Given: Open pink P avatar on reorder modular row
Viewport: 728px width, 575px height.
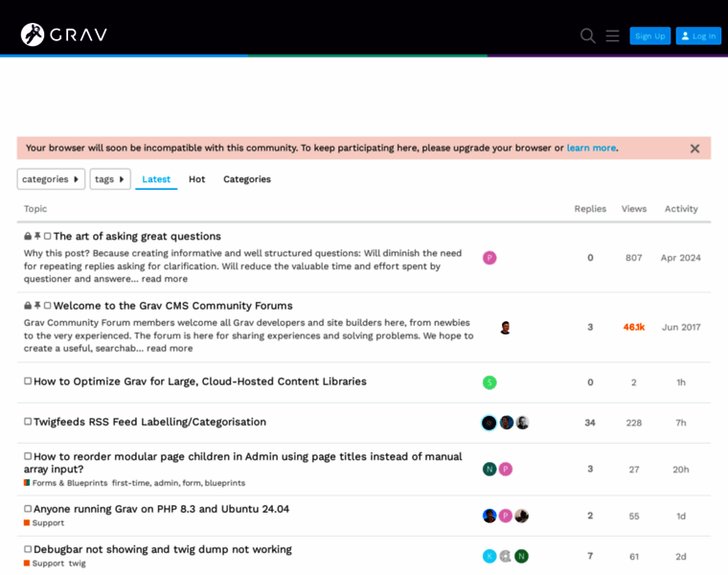Looking at the screenshot, I should 506,469.
